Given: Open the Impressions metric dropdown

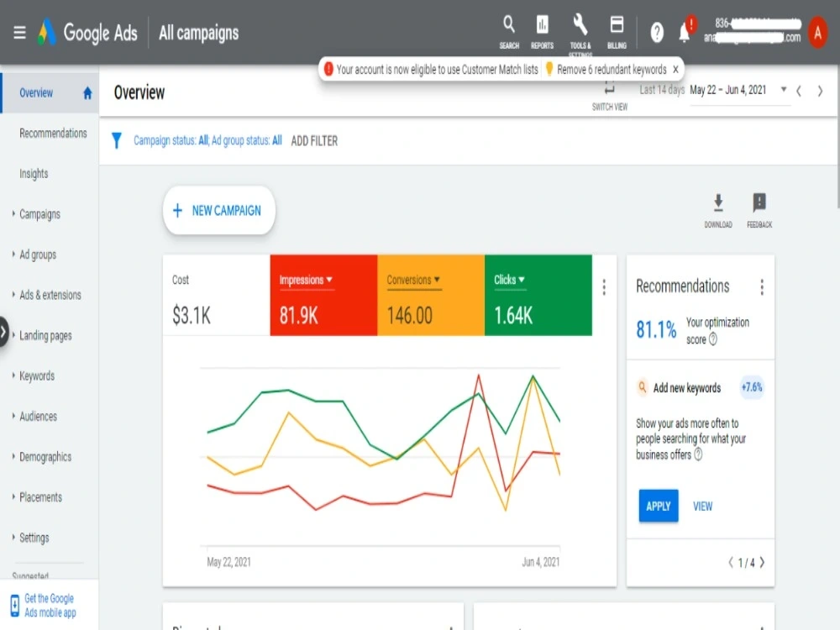Looking at the screenshot, I should pos(306,281).
